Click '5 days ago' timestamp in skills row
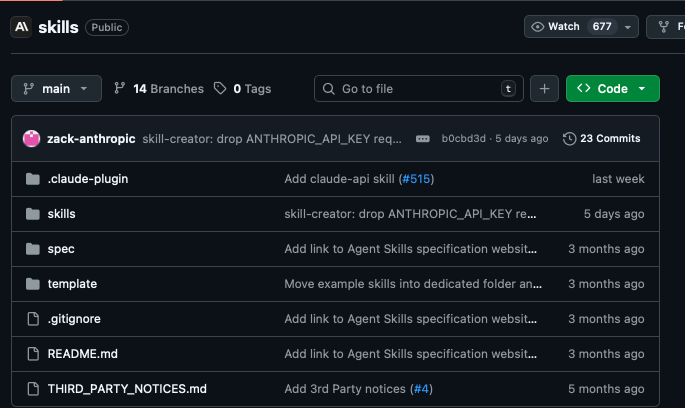Image resolution: width=685 pixels, height=408 pixels. coord(614,214)
